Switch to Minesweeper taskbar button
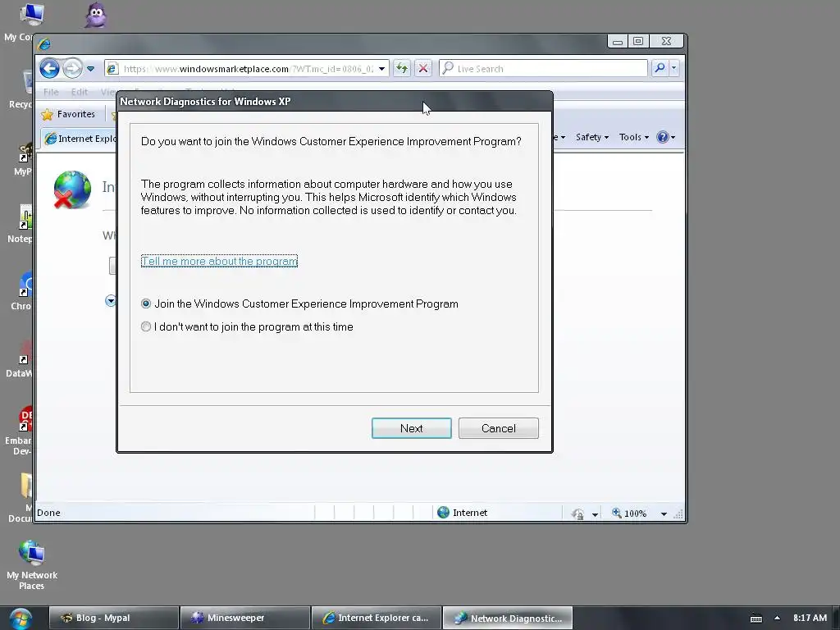The width and height of the screenshot is (840, 630). (245, 618)
